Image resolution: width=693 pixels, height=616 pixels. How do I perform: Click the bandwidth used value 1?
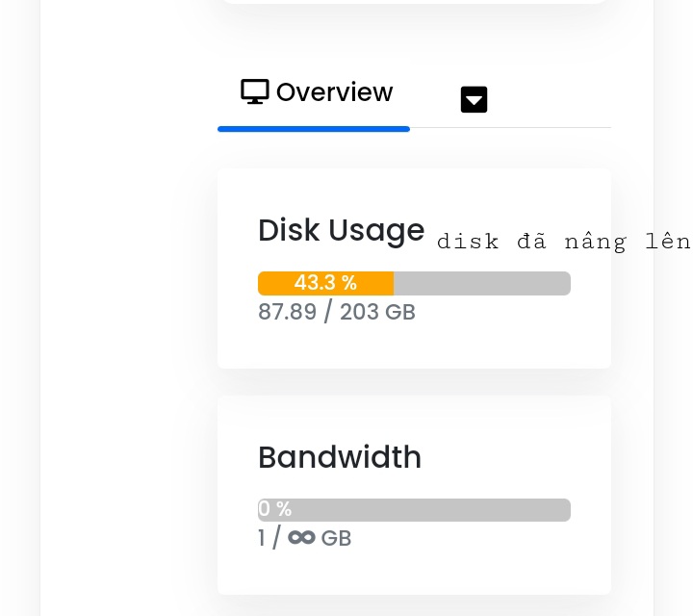262,538
